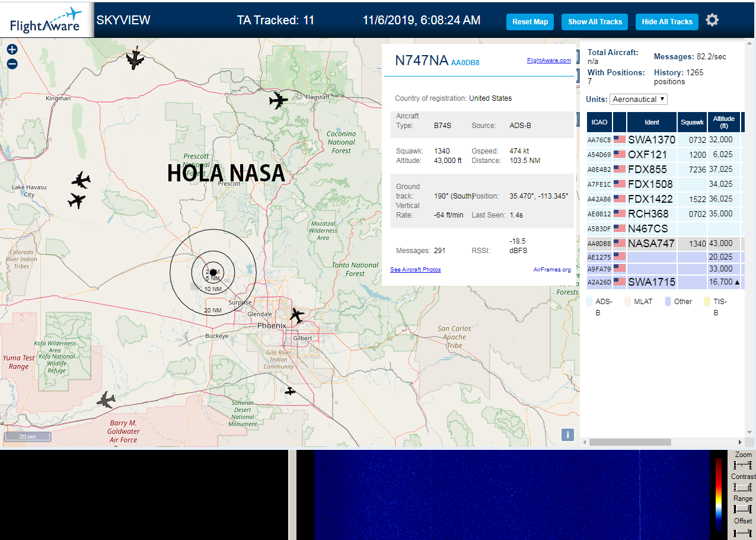Screen dimensions: 756x540
Task: Click the Reset Map button
Action: [x=530, y=22]
